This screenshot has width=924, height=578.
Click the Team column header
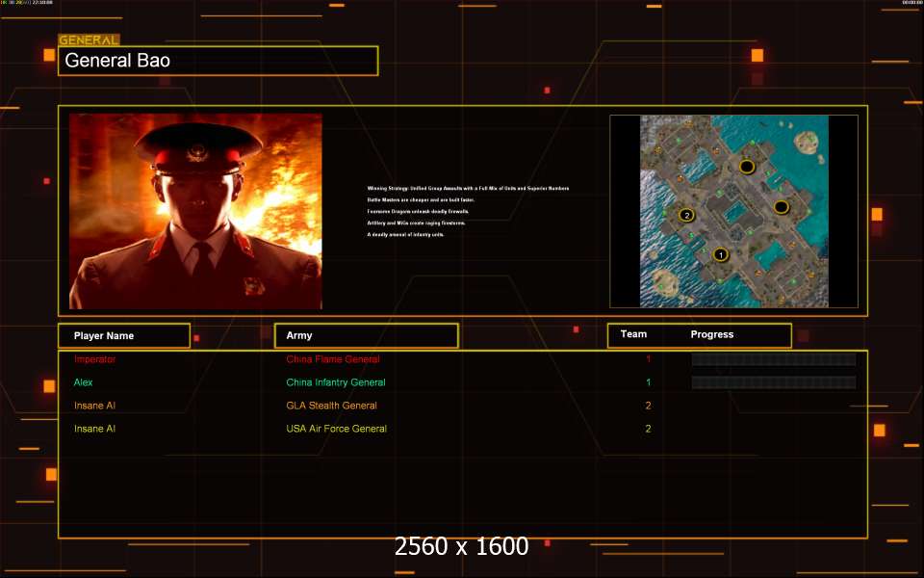(x=633, y=334)
